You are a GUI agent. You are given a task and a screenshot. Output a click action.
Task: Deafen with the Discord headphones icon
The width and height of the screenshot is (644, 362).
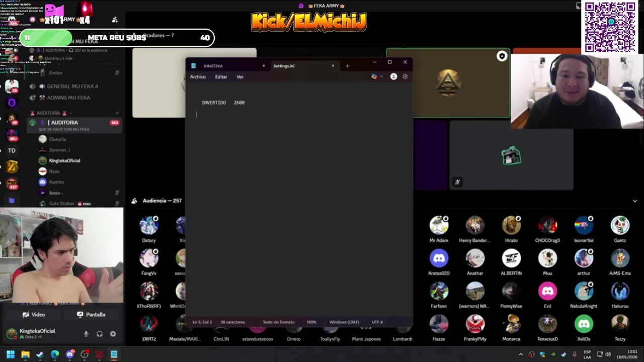(100, 334)
